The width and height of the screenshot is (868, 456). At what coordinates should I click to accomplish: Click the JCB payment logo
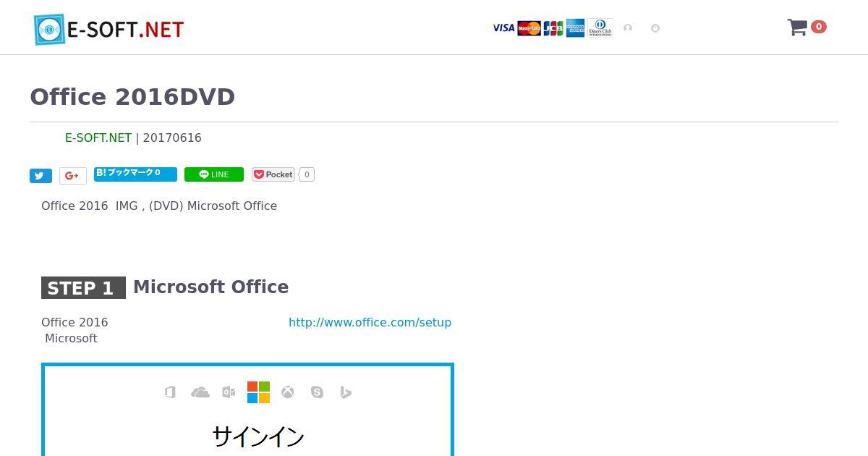point(553,28)
